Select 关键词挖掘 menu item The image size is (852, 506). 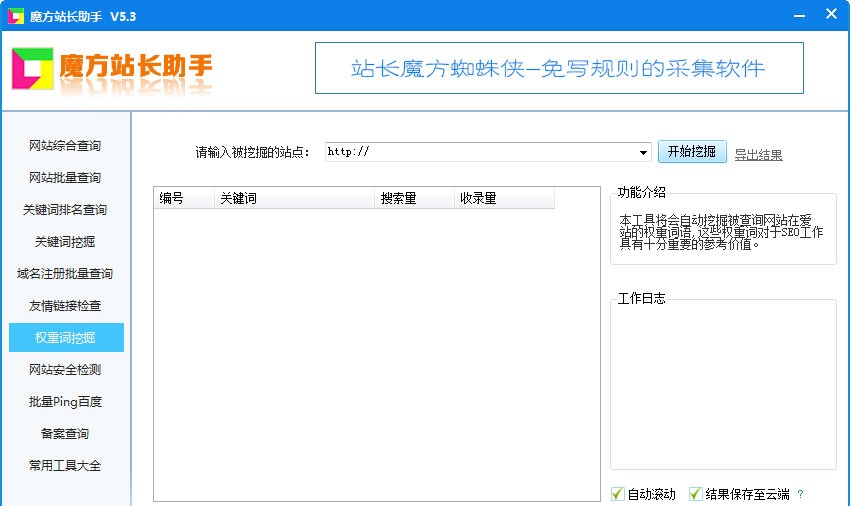pos(65,242)
